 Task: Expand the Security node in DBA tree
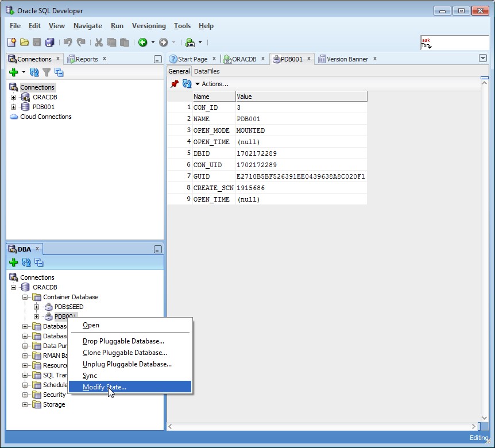25,395
